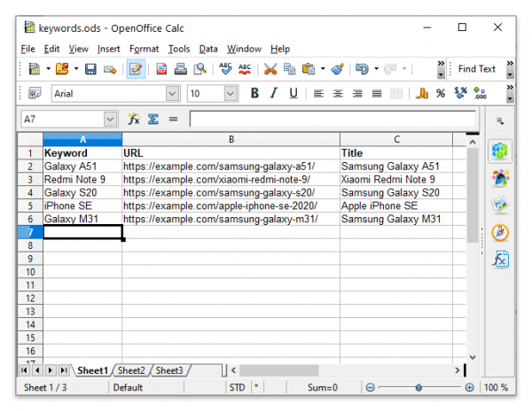This screenshot has width=532, height=411.
Task: Click the Format Paintbrush icon
Action: coord(337,69)
